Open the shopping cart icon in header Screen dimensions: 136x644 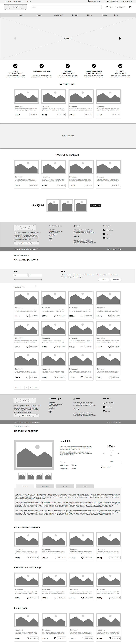[130, 7]
